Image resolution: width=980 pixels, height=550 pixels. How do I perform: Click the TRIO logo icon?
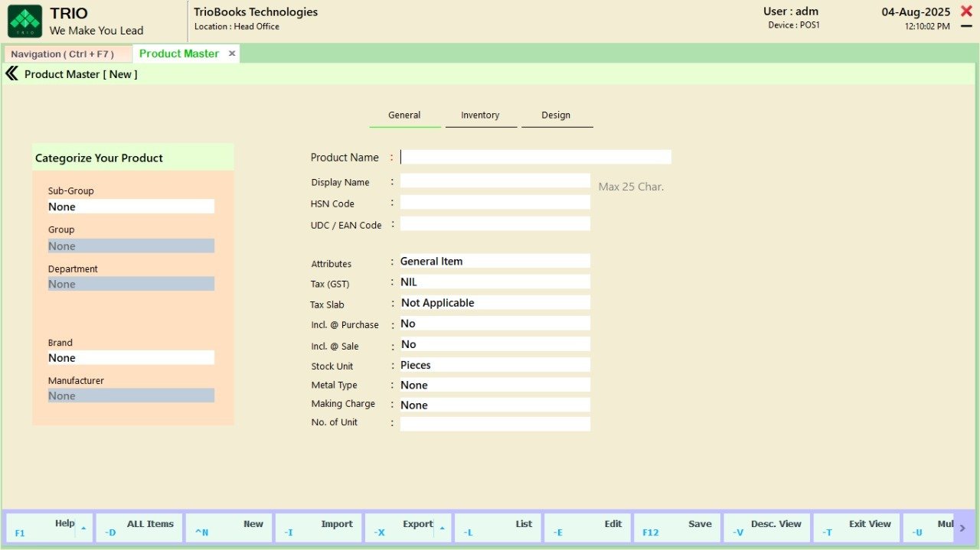pyautogui.click(x=24, y=21)
